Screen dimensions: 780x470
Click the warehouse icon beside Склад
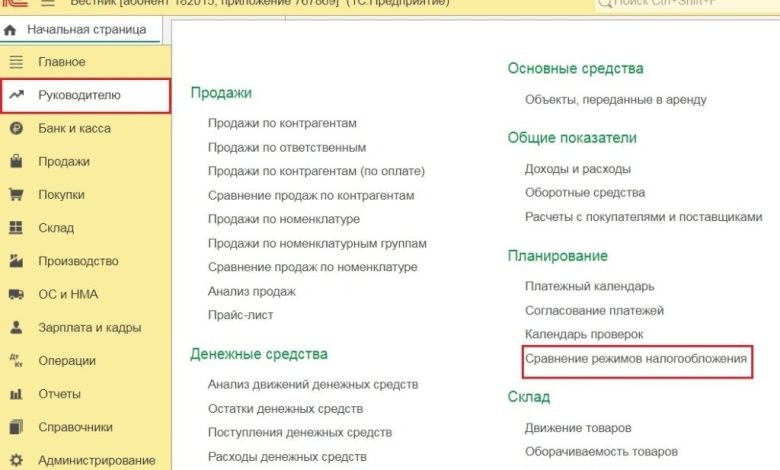click(x=16, y=228)
